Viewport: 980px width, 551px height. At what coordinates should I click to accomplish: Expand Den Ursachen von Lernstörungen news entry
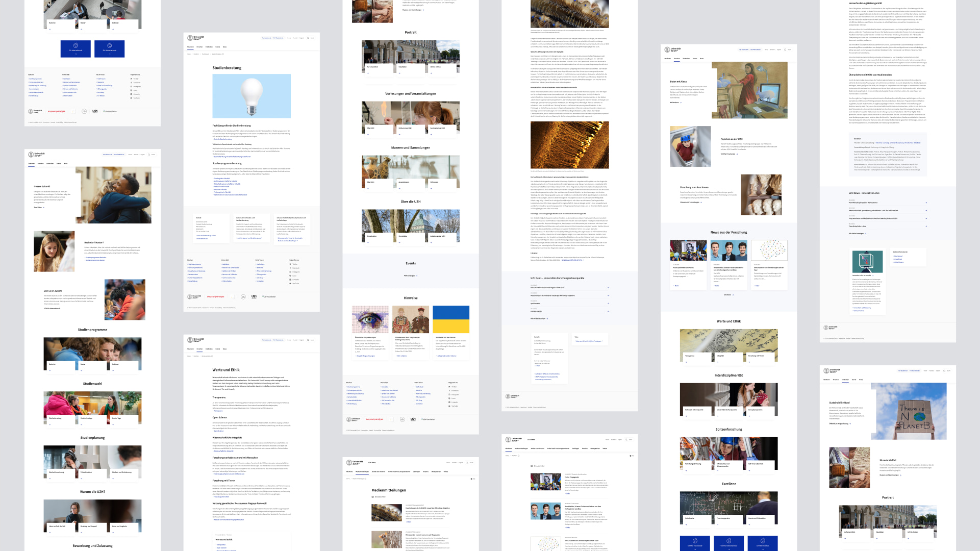pos(608,288)
